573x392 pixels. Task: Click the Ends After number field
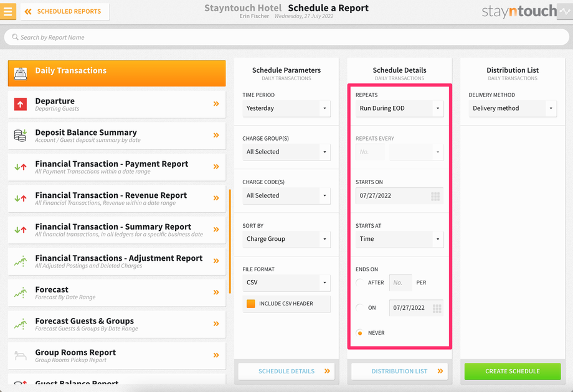(x=400, y=282)
